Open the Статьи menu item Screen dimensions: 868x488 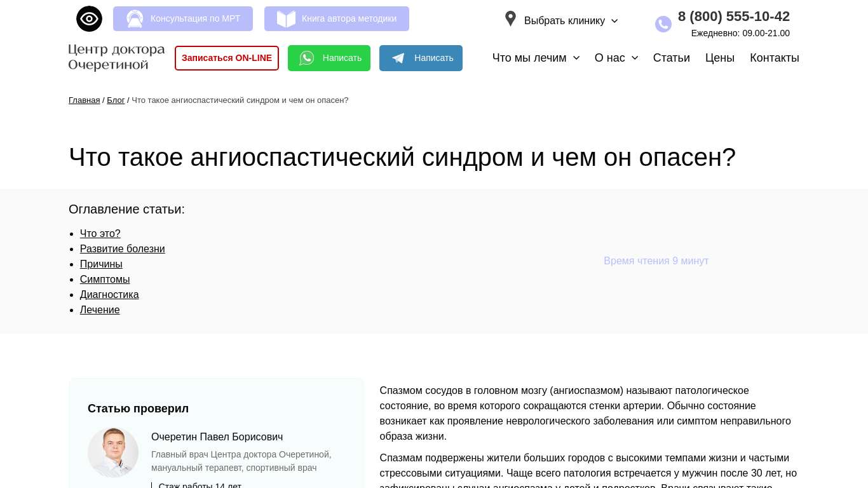pos(671,58)
